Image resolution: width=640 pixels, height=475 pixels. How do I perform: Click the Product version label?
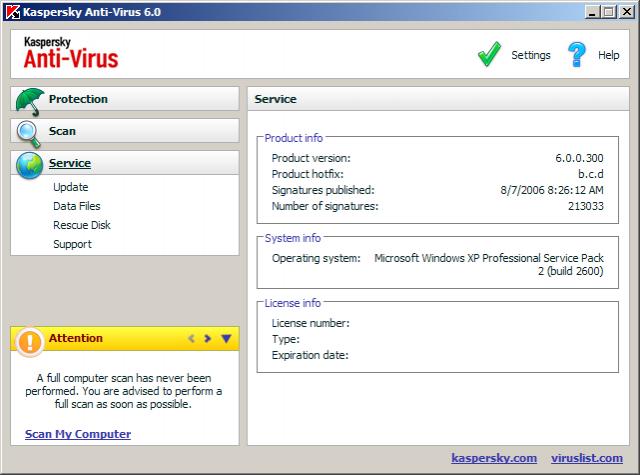pyautogui.click(x=311, y=158)
